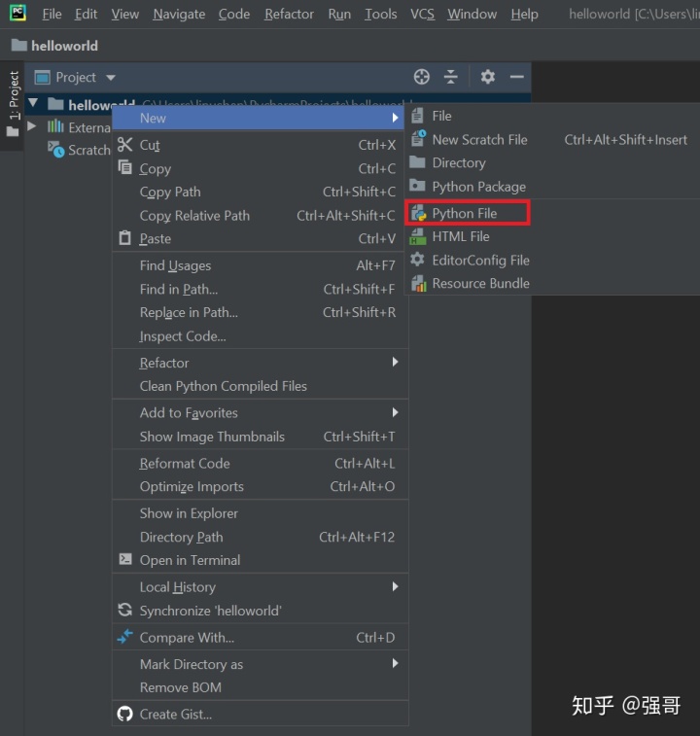Screen dimensions: 700x736
Task: Select Copy Relative Path entry
Action: pos(261,216)
